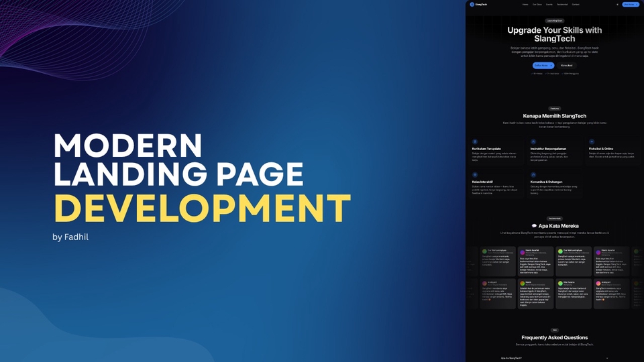
Task: Open the Home nav link
Action: 525,4
